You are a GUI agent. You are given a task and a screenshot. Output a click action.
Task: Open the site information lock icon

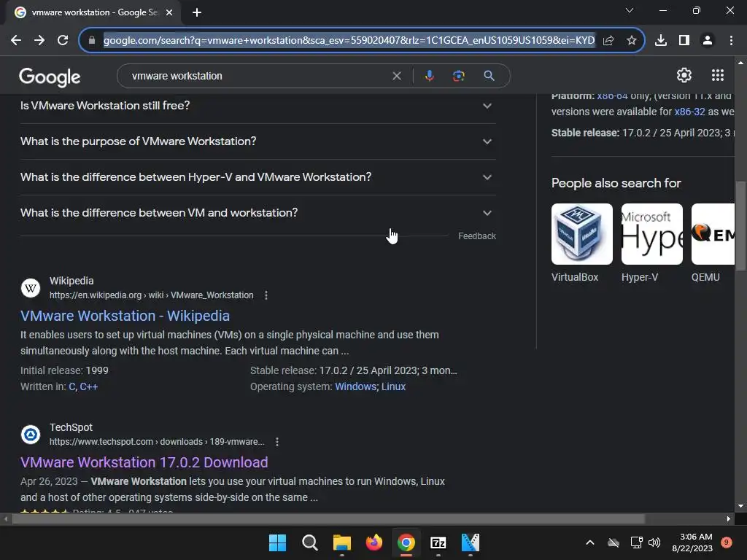click(92, 41)
